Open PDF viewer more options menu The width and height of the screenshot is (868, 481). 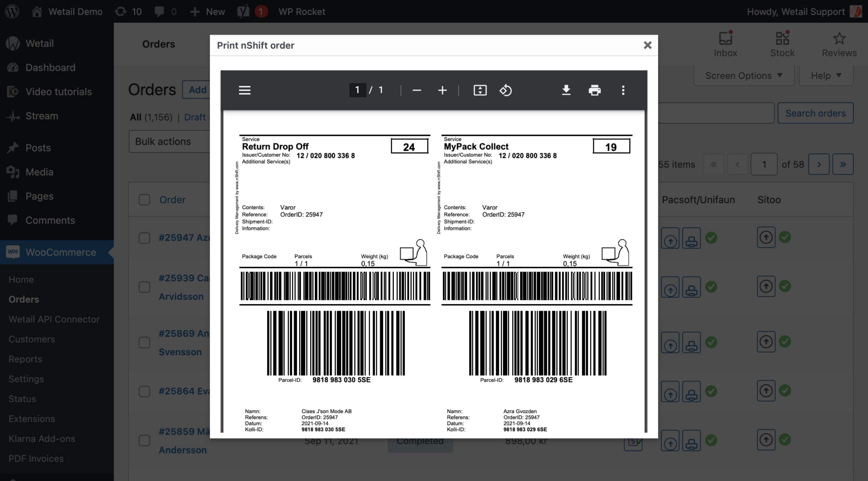[623, 90]
